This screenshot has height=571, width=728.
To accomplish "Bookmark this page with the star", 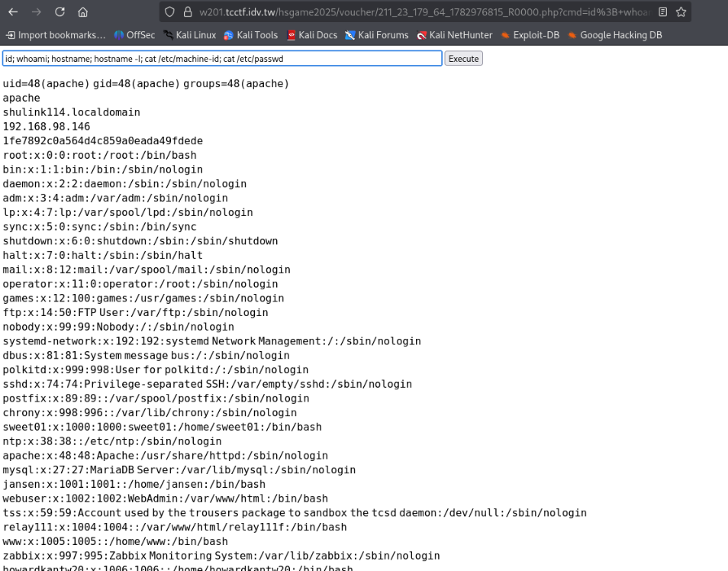I will coord(681,12).
